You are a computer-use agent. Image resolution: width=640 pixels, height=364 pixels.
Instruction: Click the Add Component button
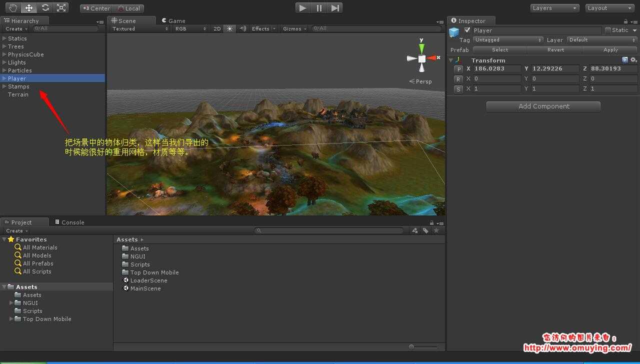[543, 106]
